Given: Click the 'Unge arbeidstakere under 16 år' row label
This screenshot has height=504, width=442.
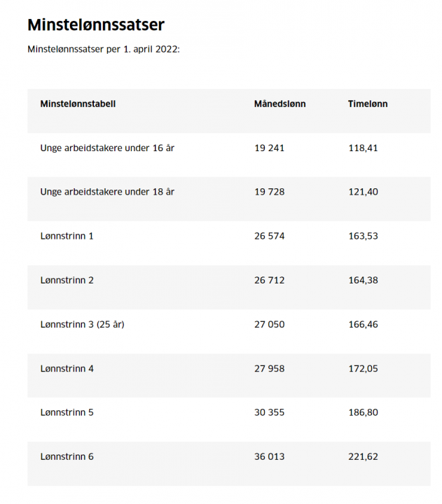Looking at the screenshot, I should tap(107, 148).
